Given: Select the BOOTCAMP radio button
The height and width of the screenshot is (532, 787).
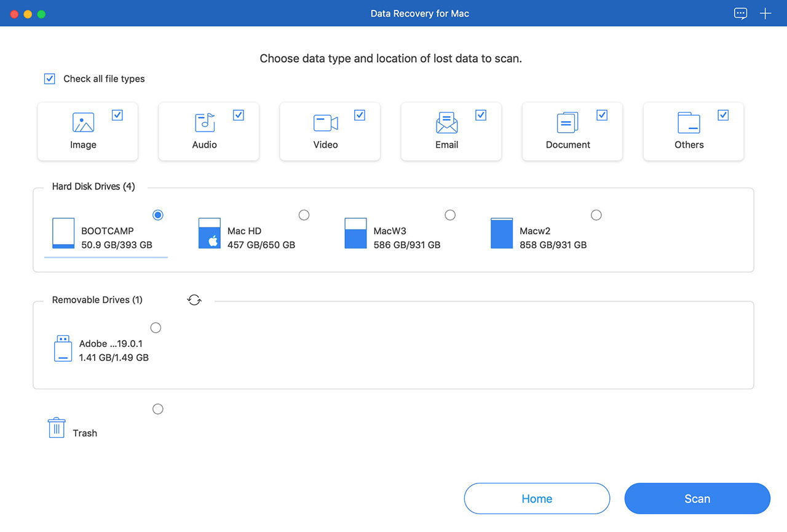Looking at the screenshot, I should pos(158,215).
